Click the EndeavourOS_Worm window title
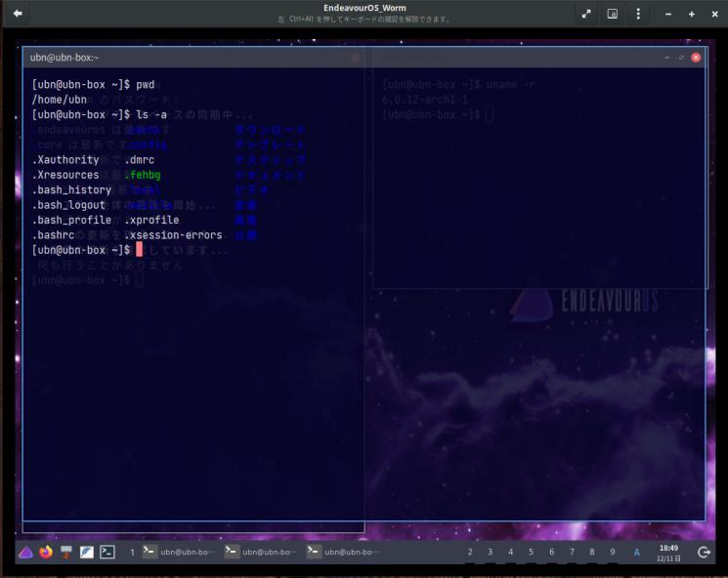This screenshot has width=728, height=578. (x=364, y=8)
